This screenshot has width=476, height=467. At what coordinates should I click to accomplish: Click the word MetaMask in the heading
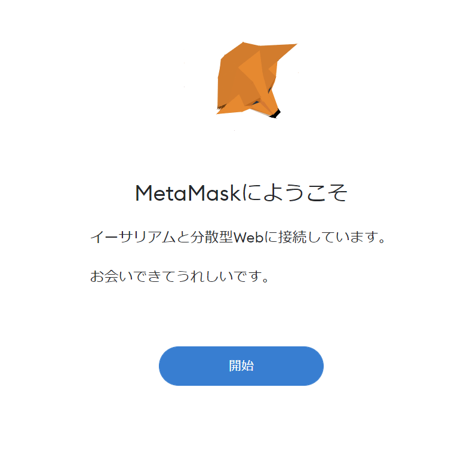tap(188, 193)
